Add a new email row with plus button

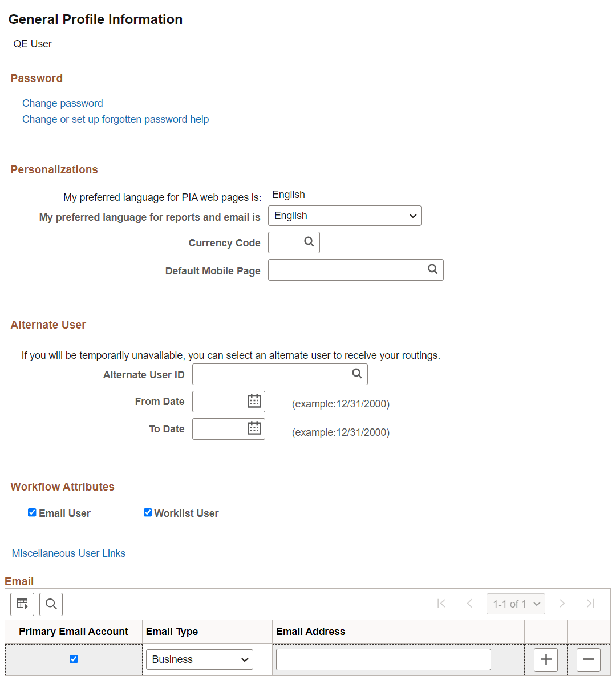point(545,659)
